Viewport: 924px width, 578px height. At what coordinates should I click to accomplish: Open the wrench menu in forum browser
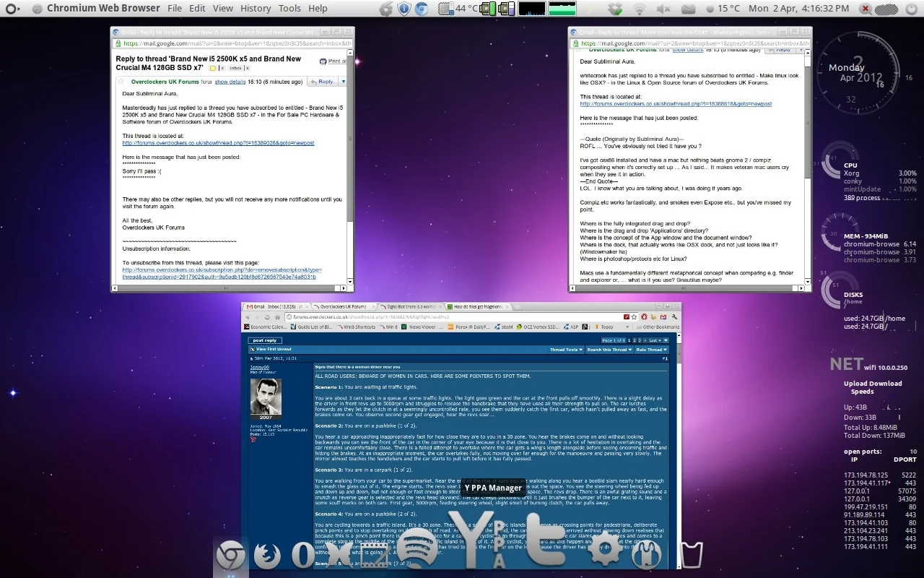(675, 317)
